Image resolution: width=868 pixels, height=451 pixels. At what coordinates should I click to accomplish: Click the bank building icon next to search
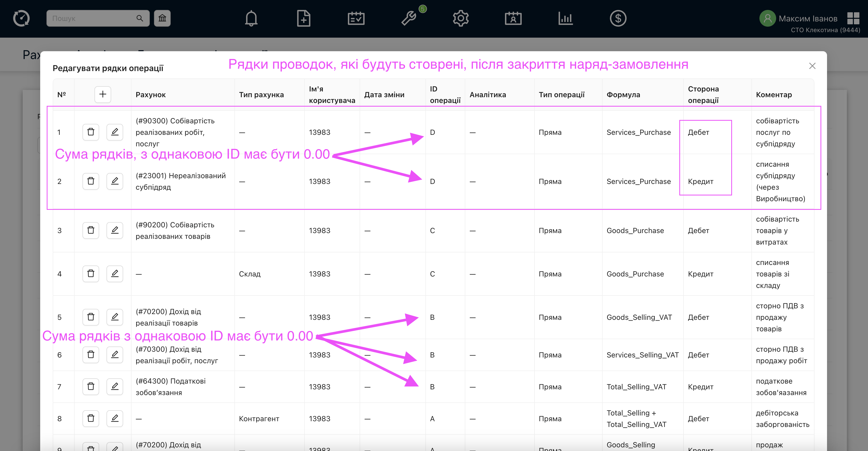(162, 18)
